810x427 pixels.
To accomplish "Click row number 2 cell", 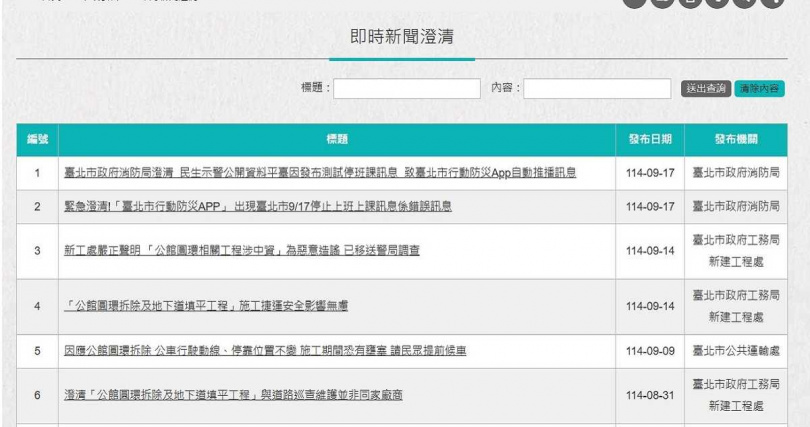I will (x=37, y=207).
